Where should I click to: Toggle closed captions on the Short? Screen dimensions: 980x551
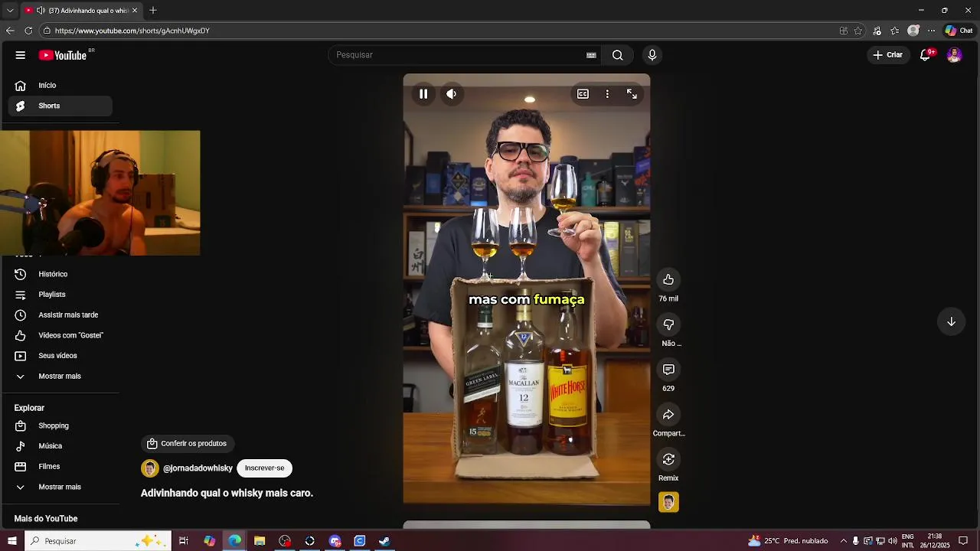click(583, 94)
